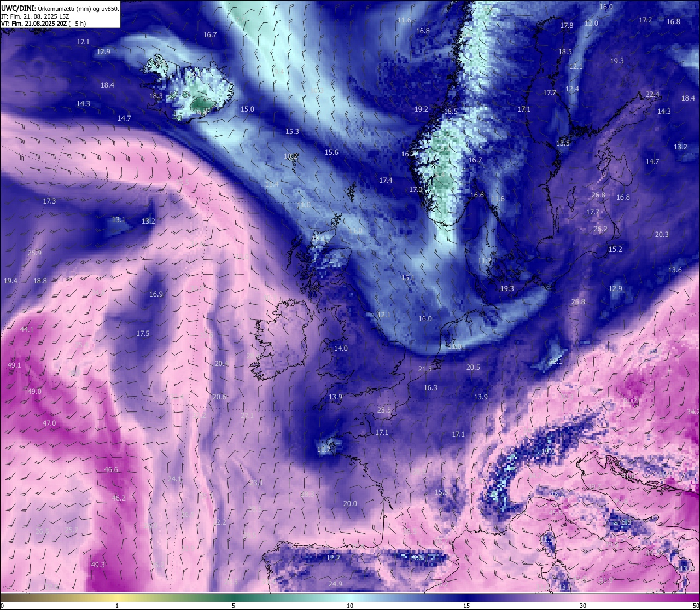This screenshot has height=610, width=700.
Task: Click the map value 17.8
Action: point(567,25)
